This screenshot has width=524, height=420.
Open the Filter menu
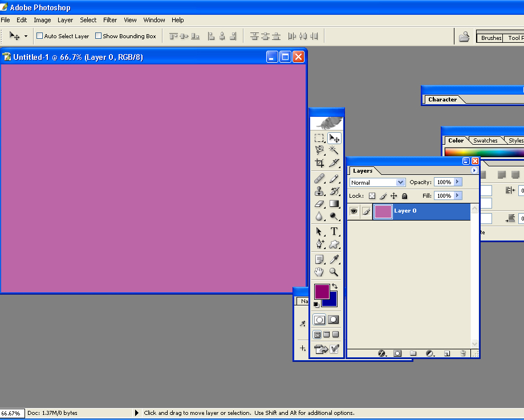(110, 20)
